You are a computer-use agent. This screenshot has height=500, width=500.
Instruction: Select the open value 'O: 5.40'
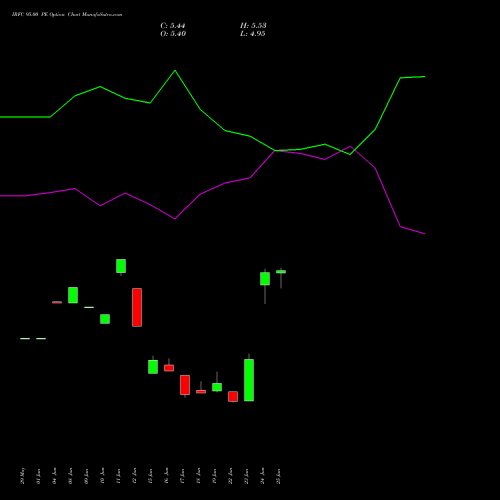(x=173, y=34)
